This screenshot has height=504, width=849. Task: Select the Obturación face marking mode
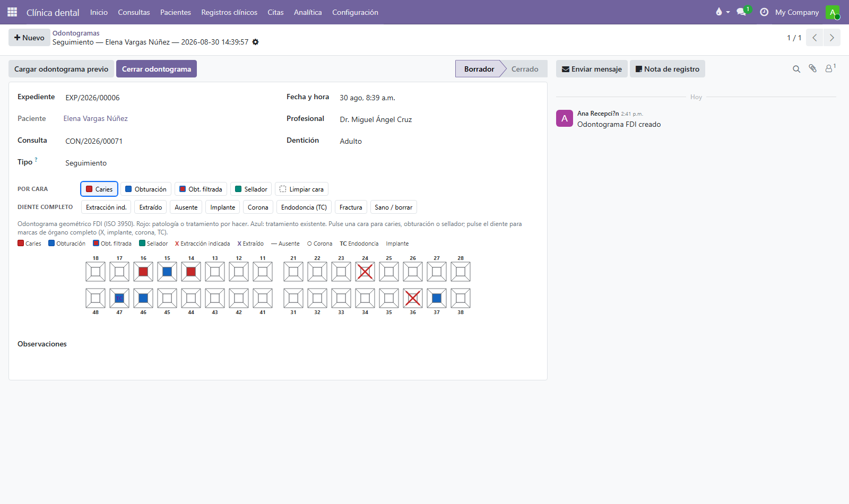click(146, 189)
